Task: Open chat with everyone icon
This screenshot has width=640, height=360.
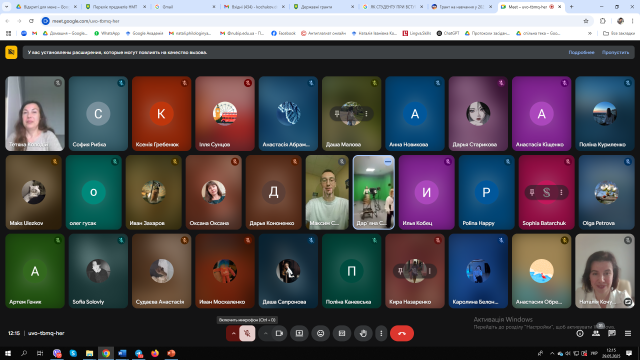Action: pyautogui.click(x=612, y=333)
